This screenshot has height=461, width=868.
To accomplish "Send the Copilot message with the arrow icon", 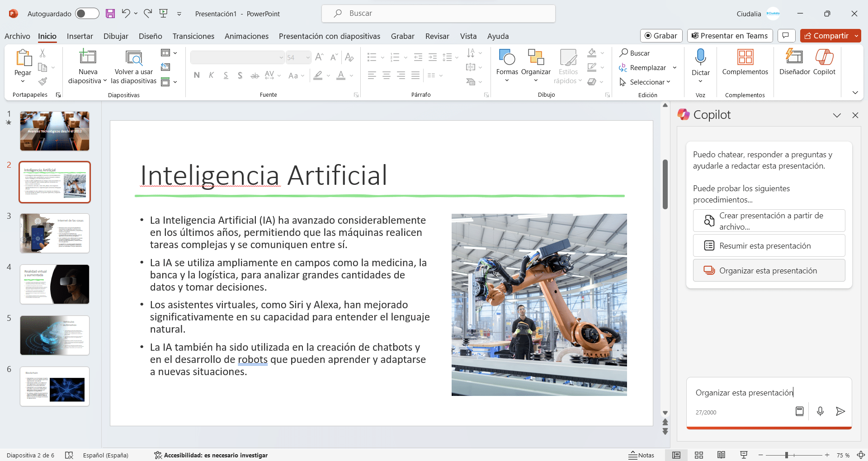I will coord(840,411).
